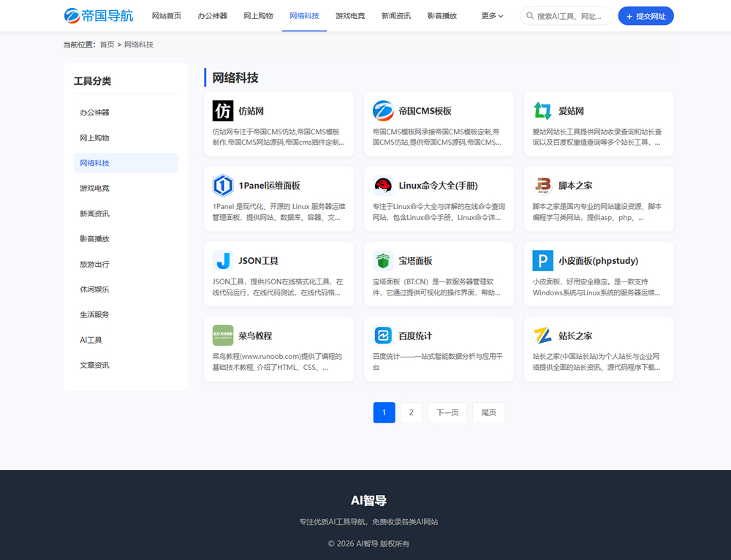
Task: Select AI工具 sidebar category
Action: pos(126,340)
